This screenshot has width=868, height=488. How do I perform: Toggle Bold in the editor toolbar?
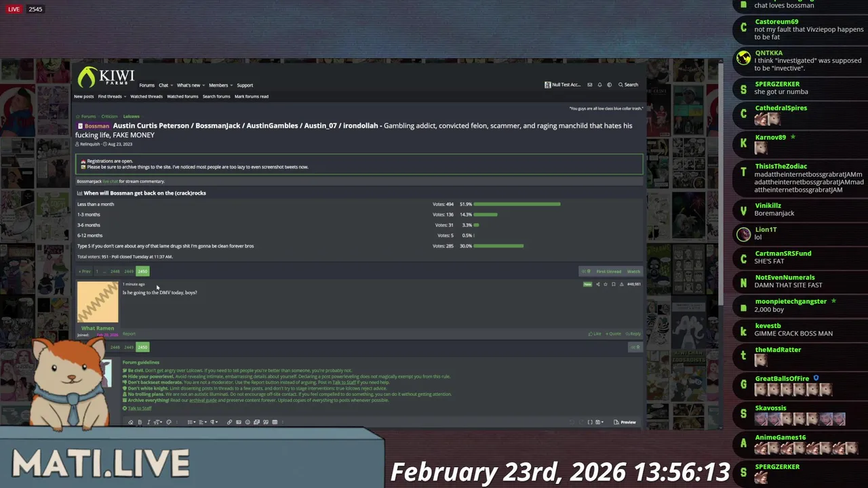(x=140, y=422)
